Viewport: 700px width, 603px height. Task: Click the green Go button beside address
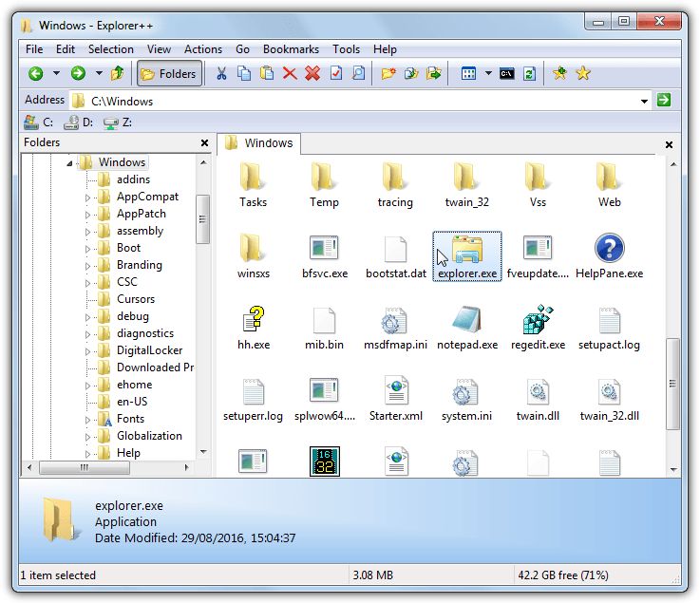(x=664, y=100)
